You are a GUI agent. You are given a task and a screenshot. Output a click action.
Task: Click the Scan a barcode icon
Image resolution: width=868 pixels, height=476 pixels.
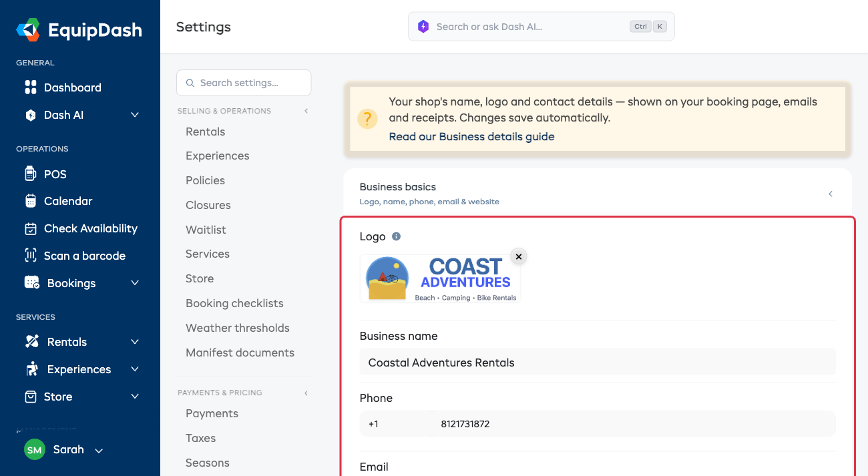click(x=31, y=256)
